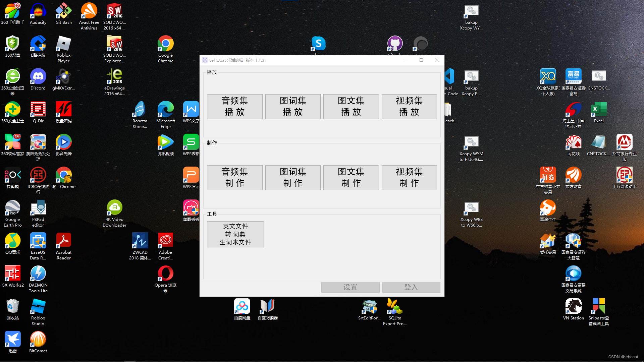Click the LeHoCat window title bar
Screen dimensions: 644x362
302,60
